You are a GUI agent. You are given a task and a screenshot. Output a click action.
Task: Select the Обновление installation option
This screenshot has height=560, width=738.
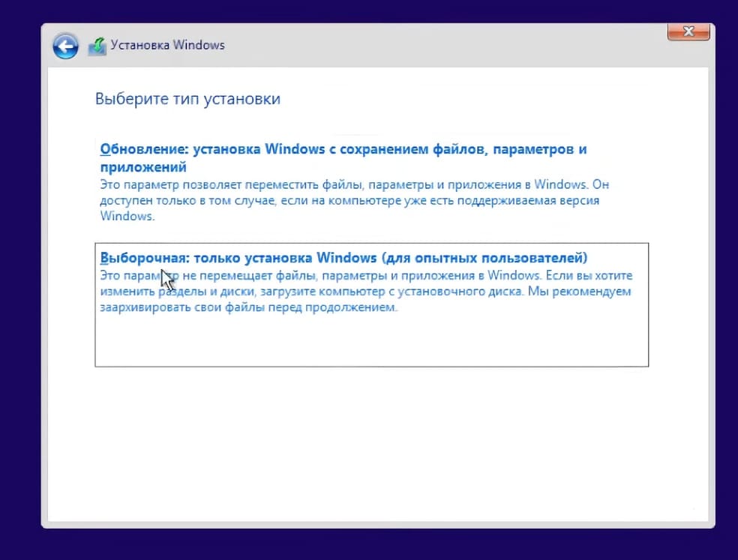point(355,181)
